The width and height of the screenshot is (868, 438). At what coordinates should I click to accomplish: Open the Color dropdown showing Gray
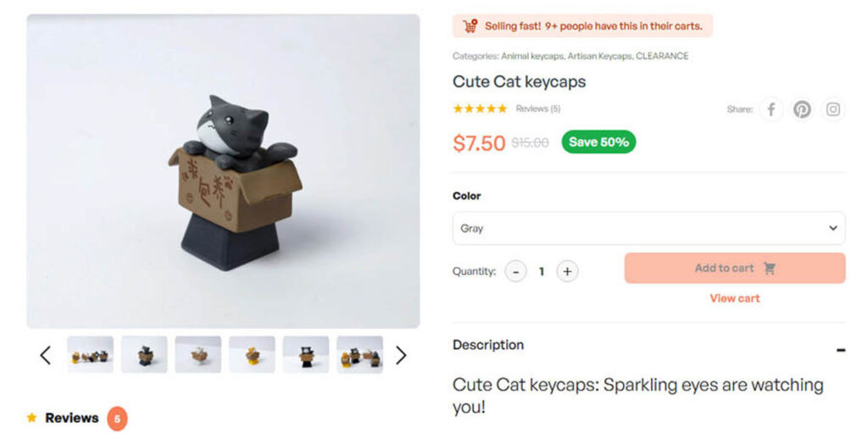coord(648,228)
